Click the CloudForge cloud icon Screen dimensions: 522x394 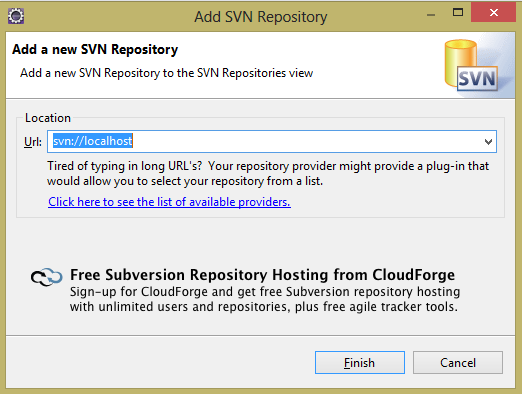(x=46, y=277)
